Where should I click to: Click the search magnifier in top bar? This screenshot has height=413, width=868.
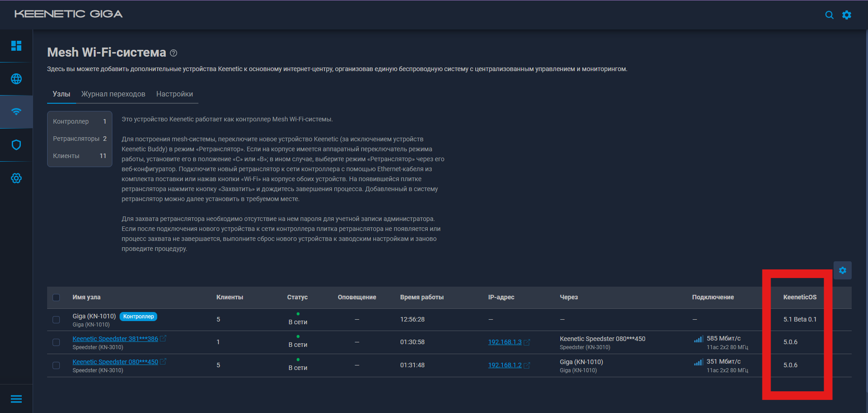click(x=829, y=15)
